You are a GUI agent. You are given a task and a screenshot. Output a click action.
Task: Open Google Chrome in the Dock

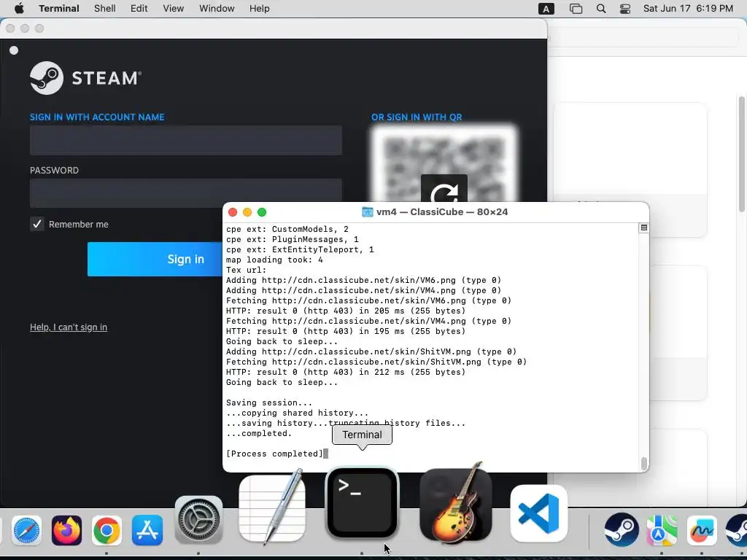coord(107,530)
